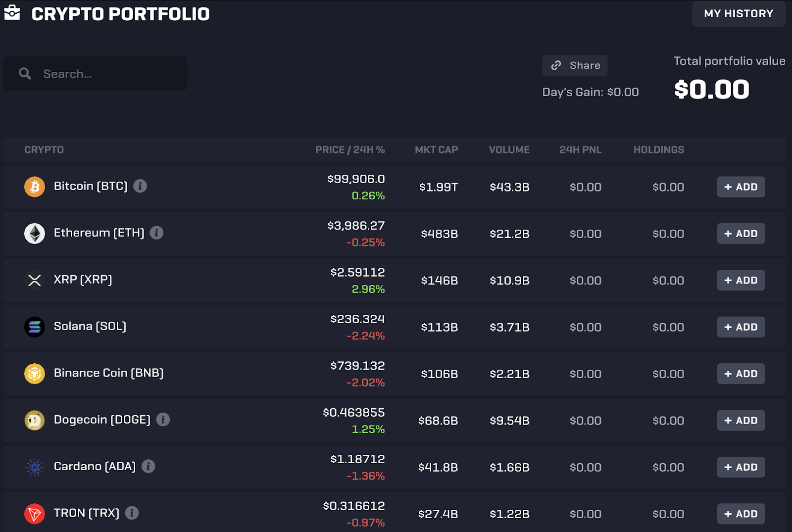Add Solana to the portfolio
The width and height of the screenshot is (792, 532).
(x=741, y=327)
